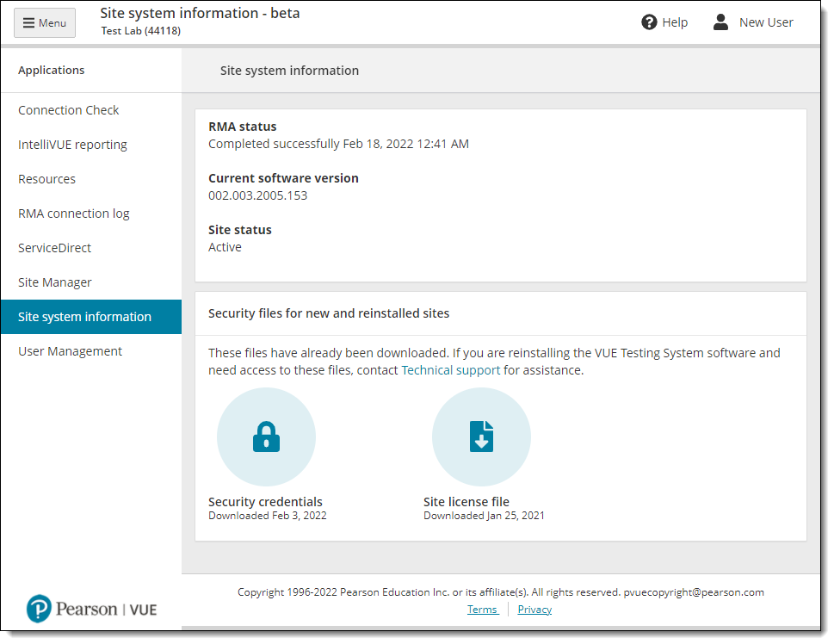Open User Management
This screenshot has width=834, height=644.
pos(71,351)
